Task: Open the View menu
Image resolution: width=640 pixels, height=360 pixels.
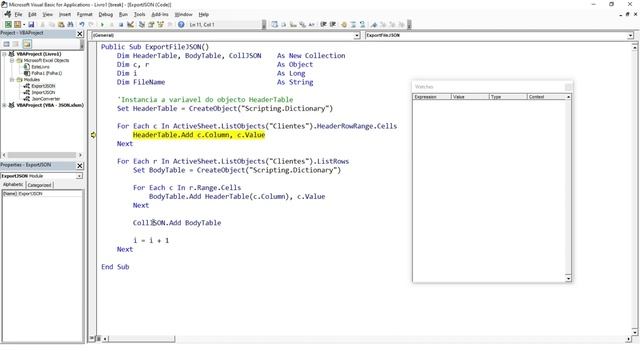Action: [48, 14]
